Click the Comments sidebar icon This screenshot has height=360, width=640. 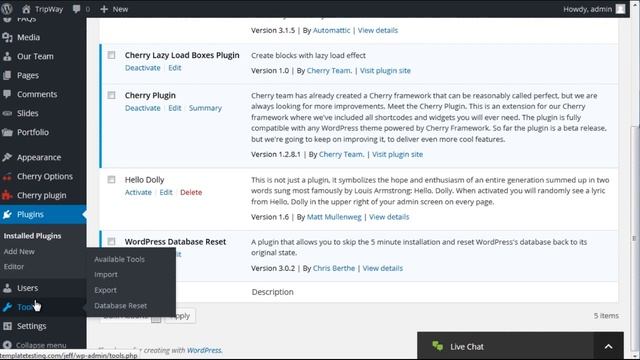[x=7, y=94]
